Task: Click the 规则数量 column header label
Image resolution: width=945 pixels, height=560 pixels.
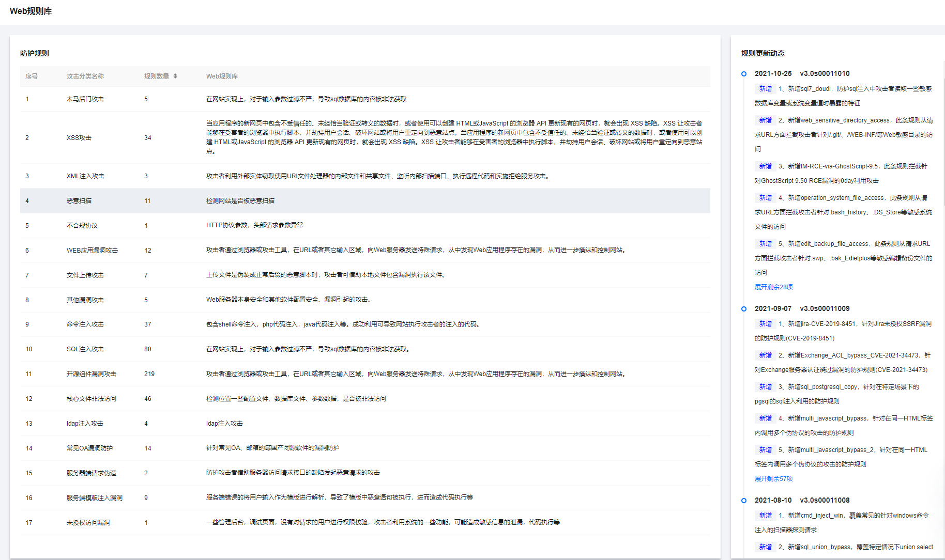Action: coord(157,76)
